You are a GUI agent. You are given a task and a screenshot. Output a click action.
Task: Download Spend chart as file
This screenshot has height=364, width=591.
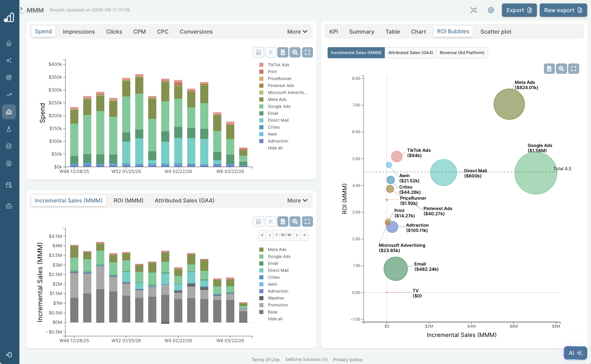coord(283,52)
